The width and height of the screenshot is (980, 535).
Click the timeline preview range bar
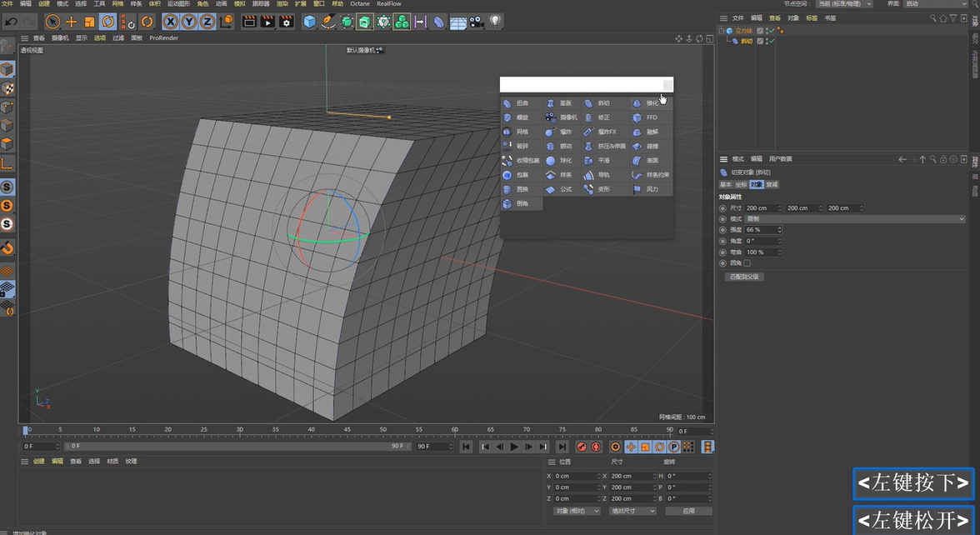[237, 447]
